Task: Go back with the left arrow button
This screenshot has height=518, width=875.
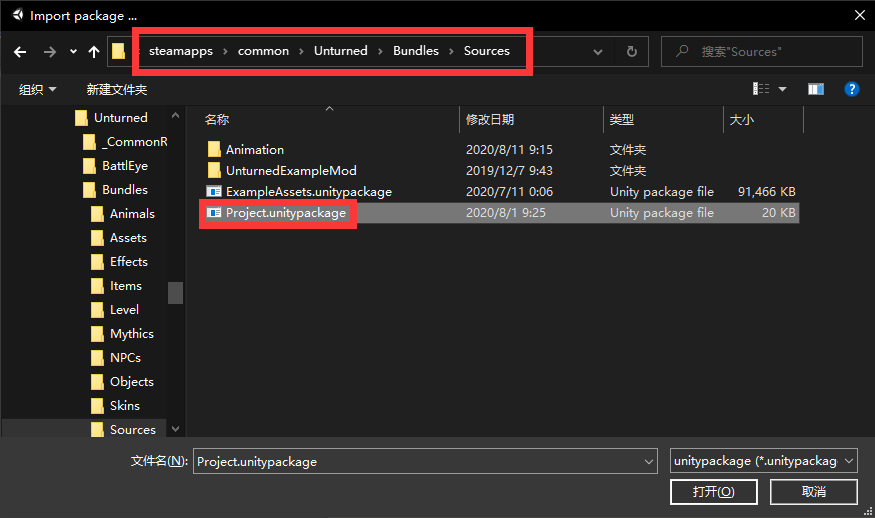Action: pyautogui.click(x=20, y=52)
